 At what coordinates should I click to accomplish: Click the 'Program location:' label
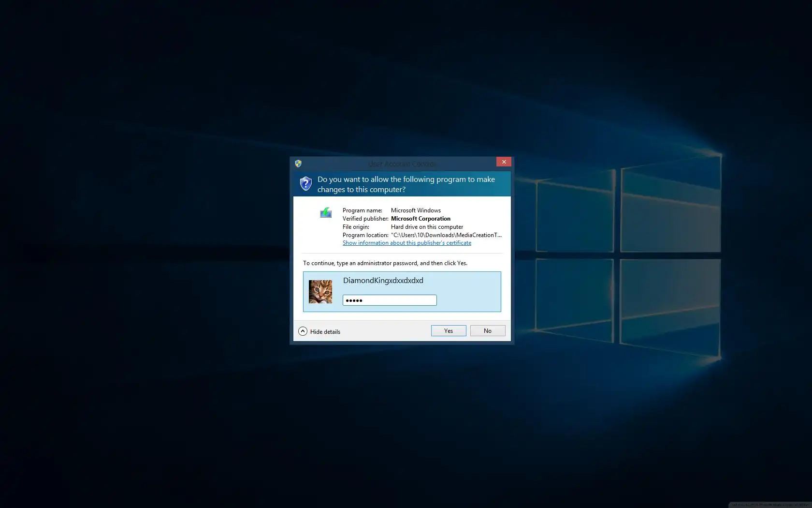(x=365, y=235)
